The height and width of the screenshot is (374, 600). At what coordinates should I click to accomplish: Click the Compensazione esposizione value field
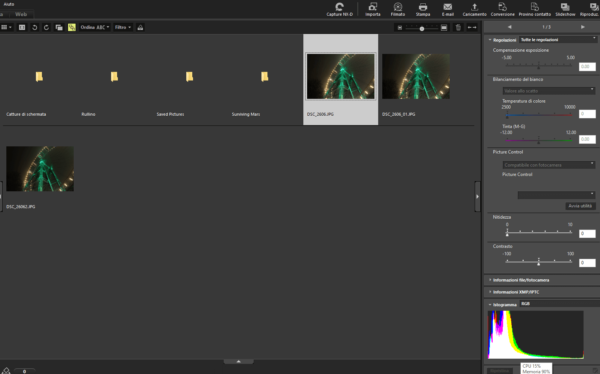[x=587, y=67]
